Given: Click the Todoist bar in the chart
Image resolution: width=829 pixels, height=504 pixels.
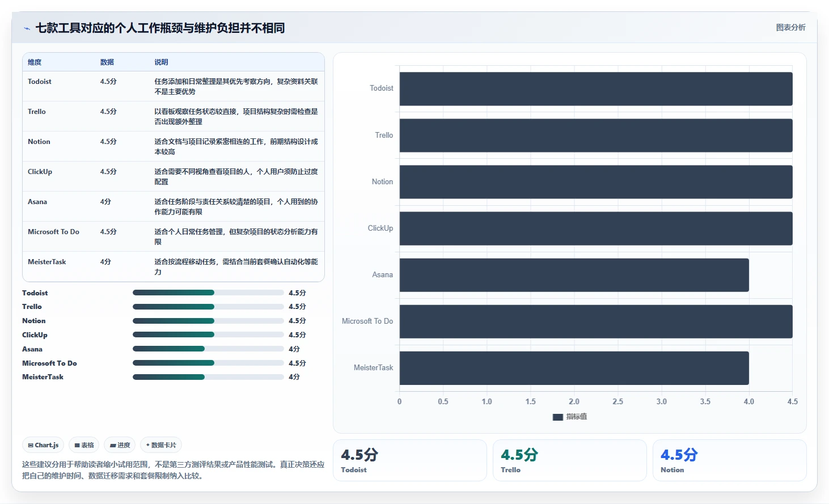Looking at the screenshot, I should click(x=596, y=88).
